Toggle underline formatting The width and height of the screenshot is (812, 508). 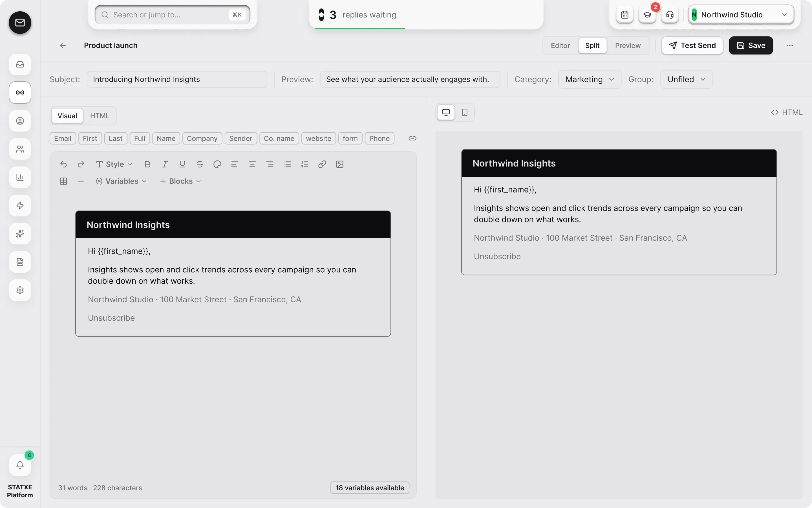(182, 164)
